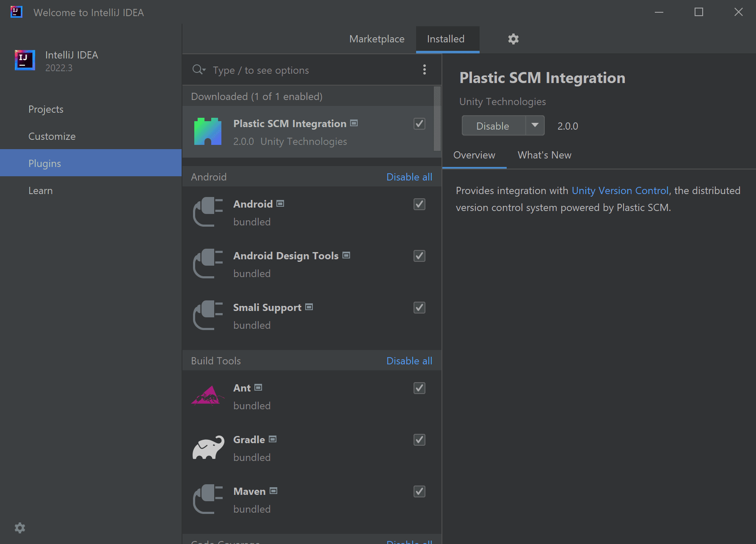The image size is (756, 544).
Task: Click Disable all for Android group
Action: click(x=409, y=177)
